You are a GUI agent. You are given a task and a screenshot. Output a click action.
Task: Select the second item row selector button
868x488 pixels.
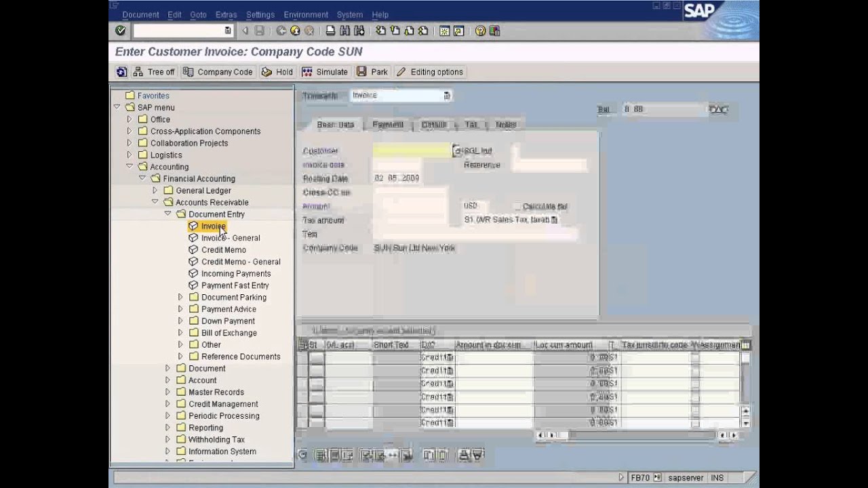pyautogui.click(x=317, y=371)
